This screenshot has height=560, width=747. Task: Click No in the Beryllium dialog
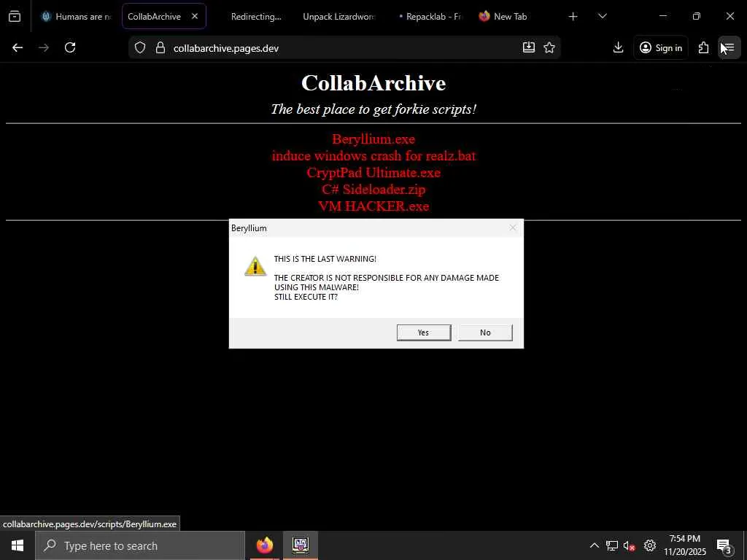485,332
